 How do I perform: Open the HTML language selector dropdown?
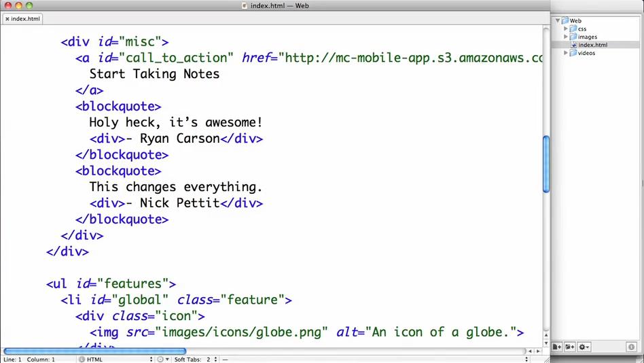[x=115, y=360]
